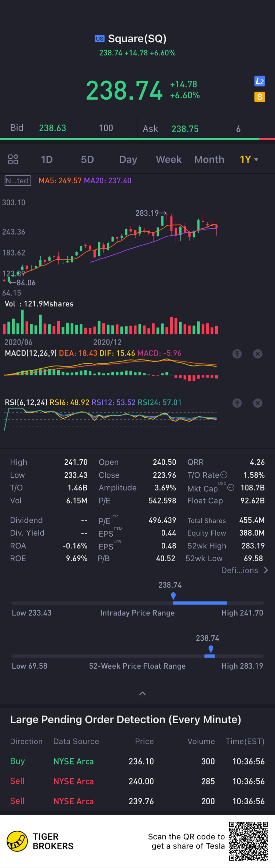Open the 1Y period dropdown
This screenshot has height=868, width=275.
point(249,159)
